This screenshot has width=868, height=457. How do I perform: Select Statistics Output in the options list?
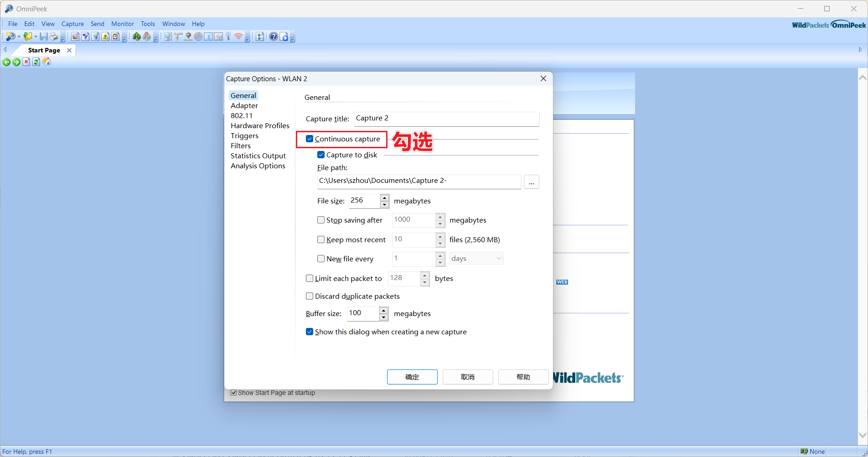pos(258,156)
